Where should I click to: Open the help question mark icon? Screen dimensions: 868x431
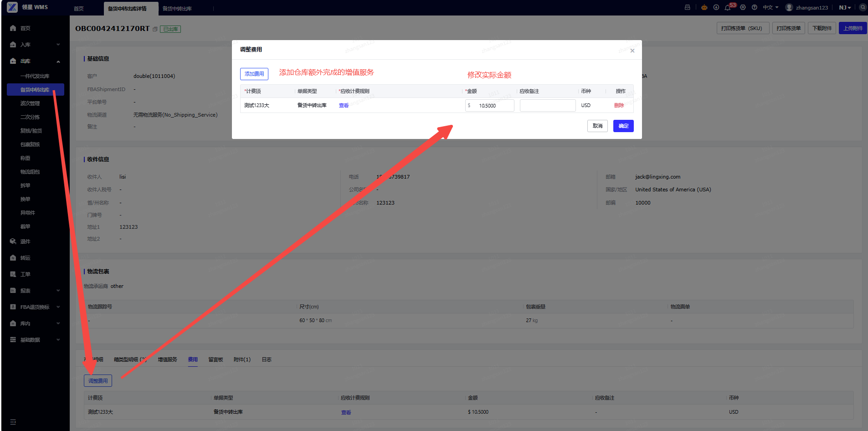[755, 7]
